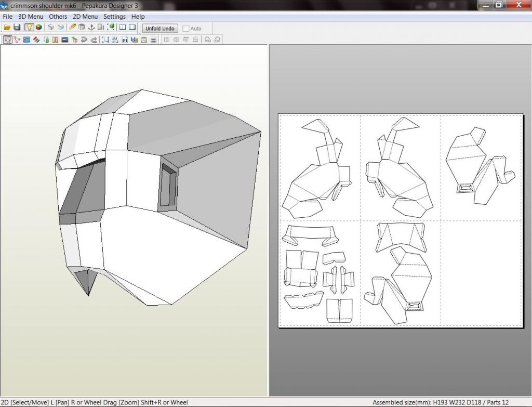Activate the Select/Move arrow tool
The width and height of the screenshot is (532, 407).
7,40
